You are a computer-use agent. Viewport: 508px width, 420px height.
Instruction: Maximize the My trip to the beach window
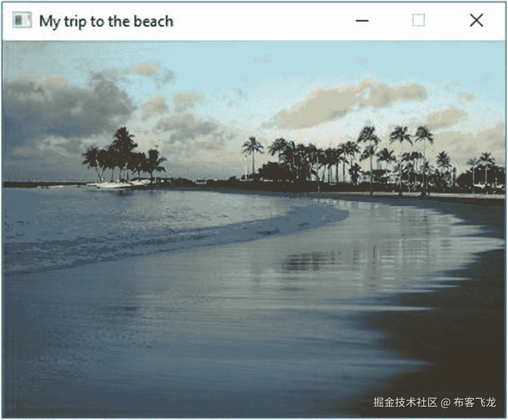(x=419, y=20)
